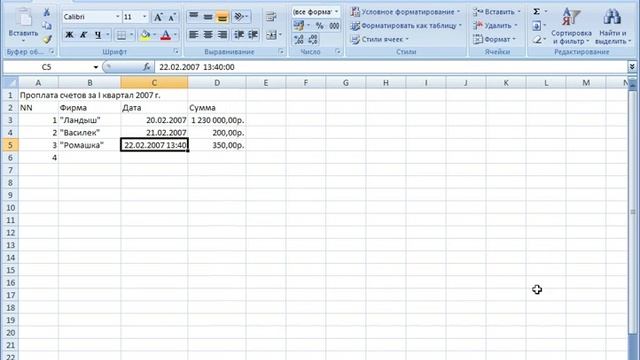Increase font size with large A icon
The height and width of the screenshot is (360, 640).
(x=158, y=17)
